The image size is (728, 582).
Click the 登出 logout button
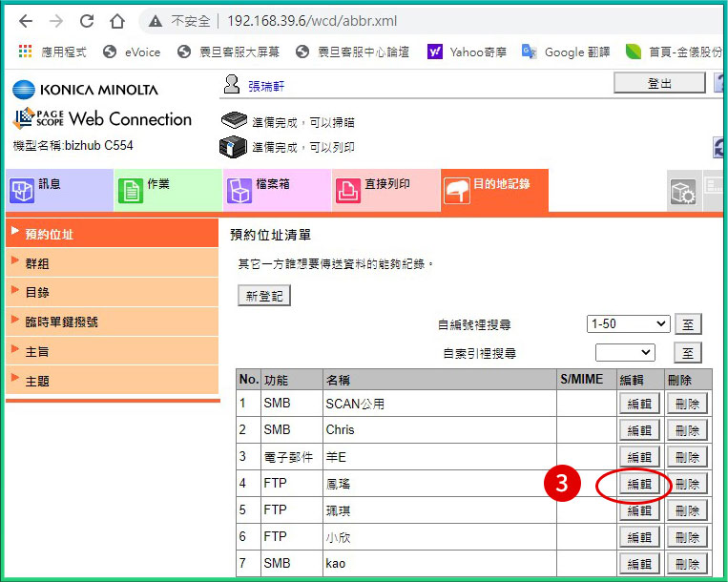pos(659,84)
